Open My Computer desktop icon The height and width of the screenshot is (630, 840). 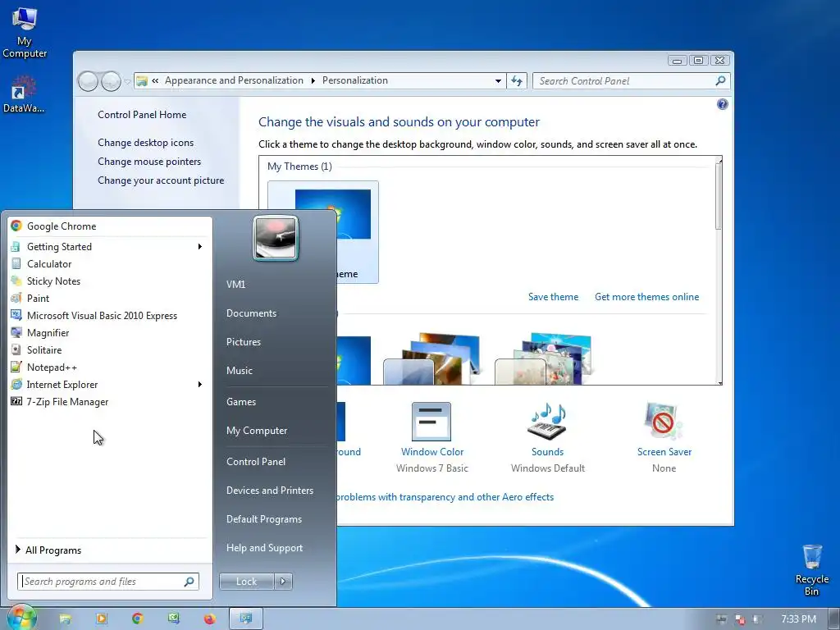point(24,32)
